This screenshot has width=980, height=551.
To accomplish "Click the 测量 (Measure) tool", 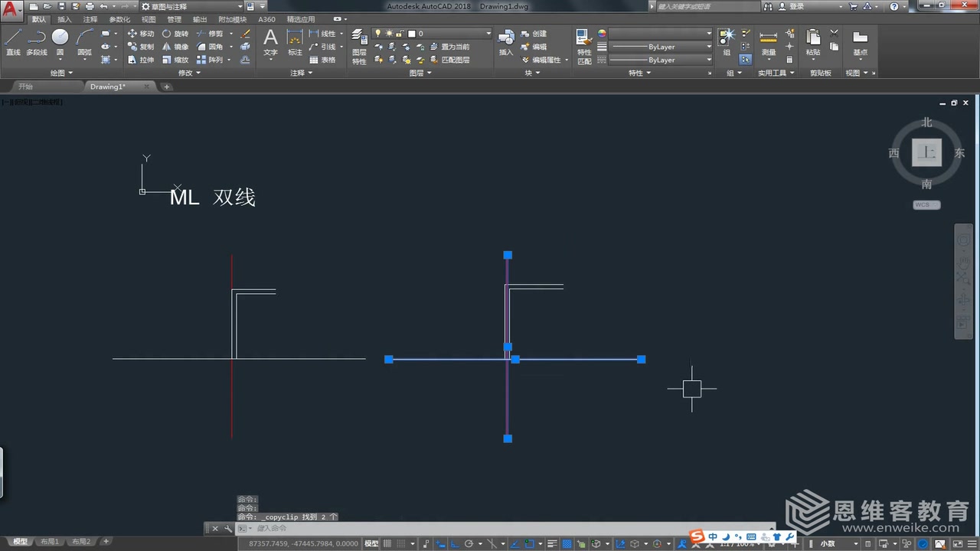I will (x=769, y=42).
